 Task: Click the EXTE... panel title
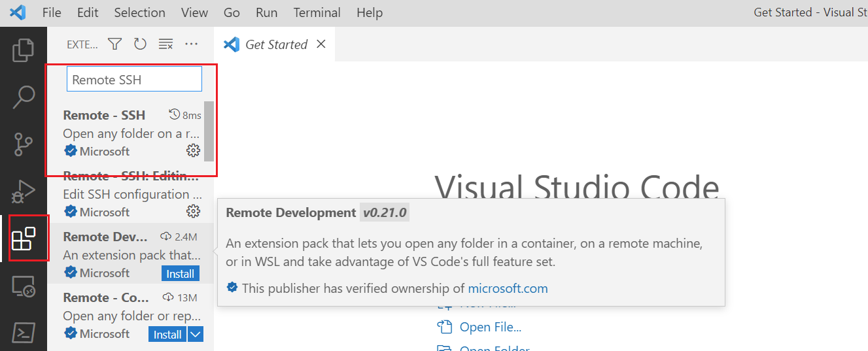(x=82, y=44)
